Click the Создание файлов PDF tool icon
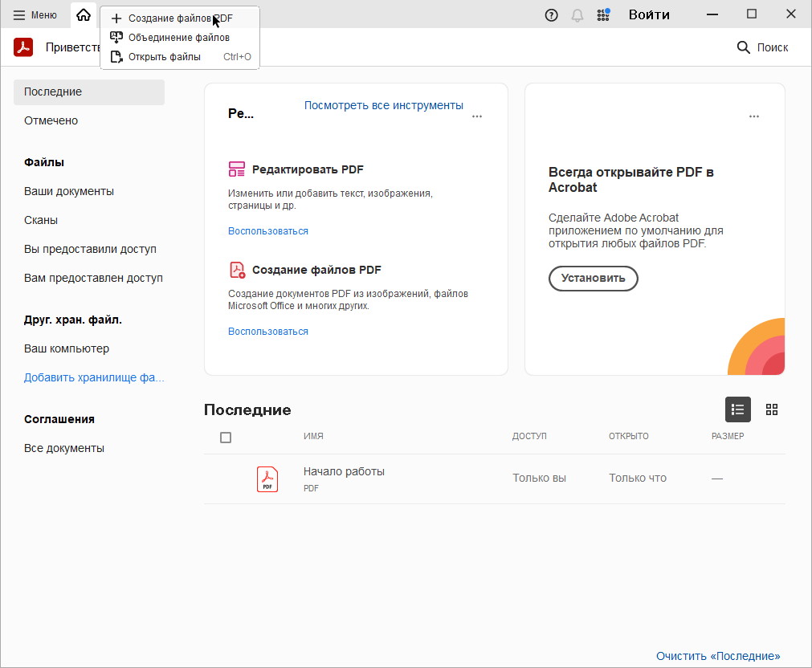Image resolution: width=812 pixels, height=668 pixels. click(237, 270)
